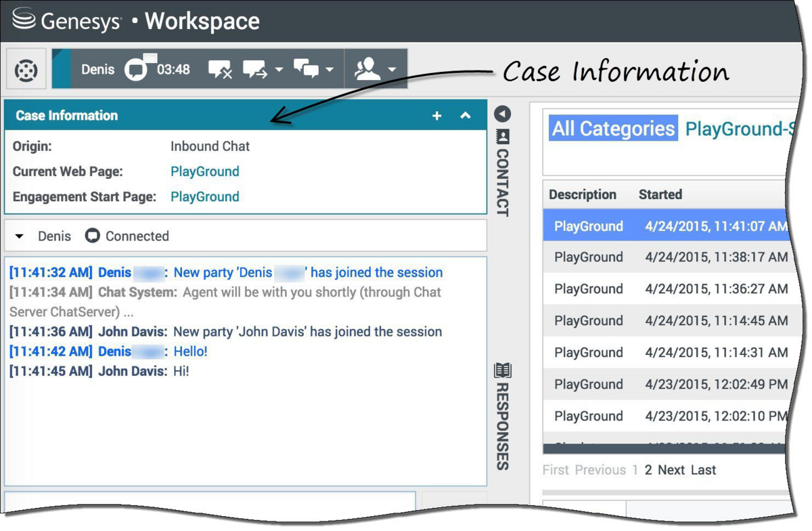The width and height of the screenshot is (812, 531).
Task: Click the chat bubble icon beside Denis
Action: (136, 70)
